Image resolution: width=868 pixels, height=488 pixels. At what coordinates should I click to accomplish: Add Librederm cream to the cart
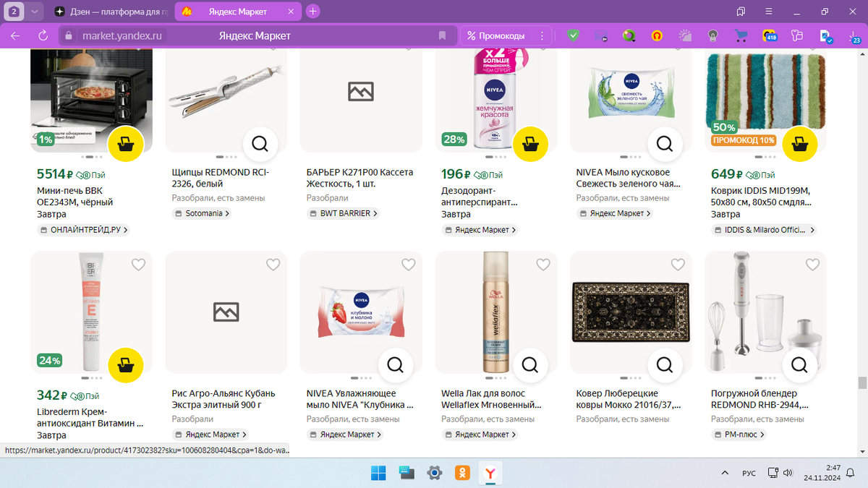click(x=126, y=364)
